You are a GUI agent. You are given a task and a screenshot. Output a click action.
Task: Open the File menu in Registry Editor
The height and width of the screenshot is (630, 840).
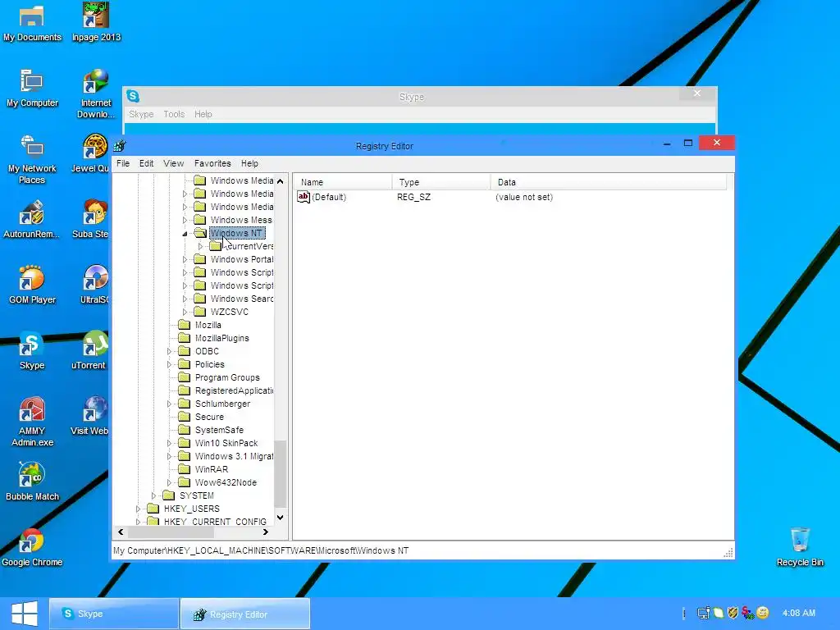123,163
